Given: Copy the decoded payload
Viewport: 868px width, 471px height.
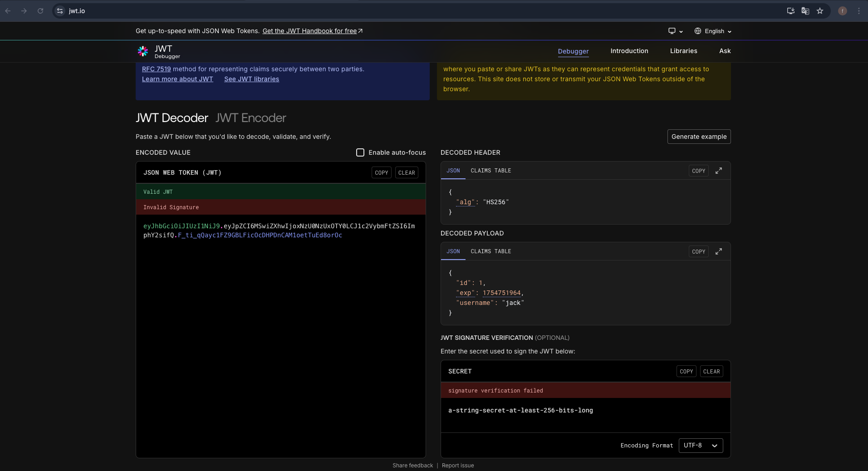Looking at the screenshot, I should [x=699, y=252].
